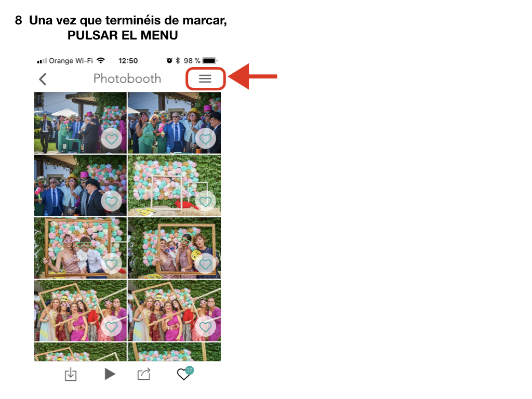Toggle heart on women holding frame photo
Screen dimensions: 532x399
(x=205, y=264)
